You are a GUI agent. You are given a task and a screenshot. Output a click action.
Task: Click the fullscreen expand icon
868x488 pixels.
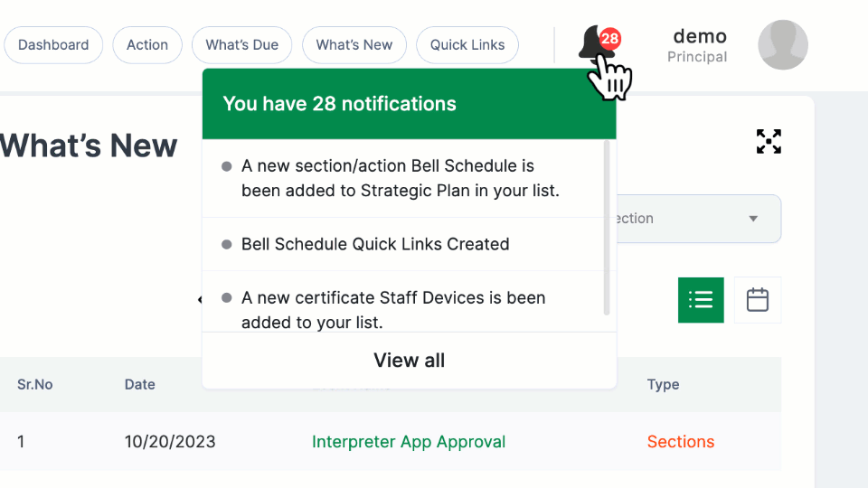[x=769, y=142]
